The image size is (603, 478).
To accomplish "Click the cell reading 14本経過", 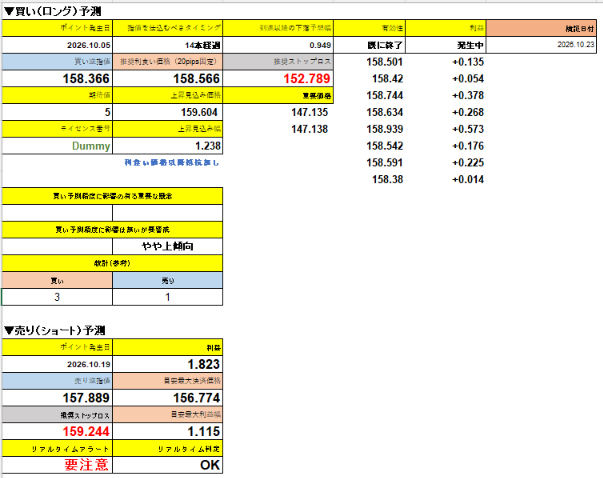I will (168, 45).
